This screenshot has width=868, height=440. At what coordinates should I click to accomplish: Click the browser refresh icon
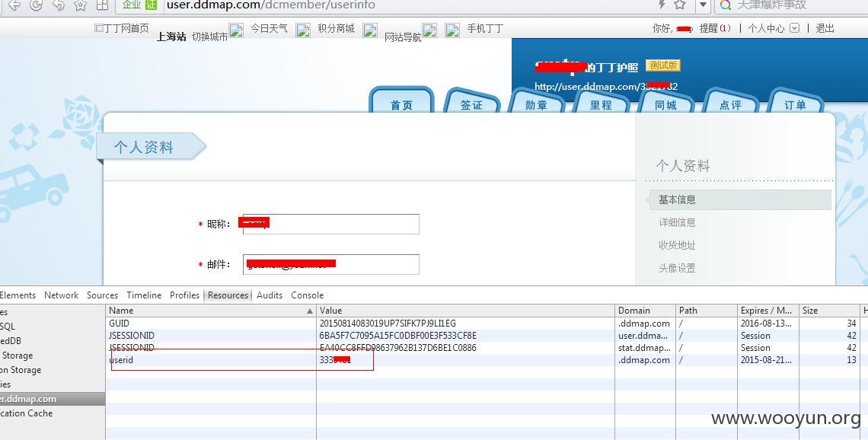[36, 5]
